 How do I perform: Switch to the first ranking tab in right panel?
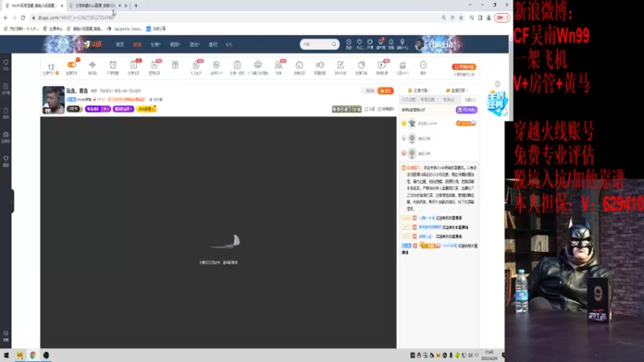click(x=419, y=90)
